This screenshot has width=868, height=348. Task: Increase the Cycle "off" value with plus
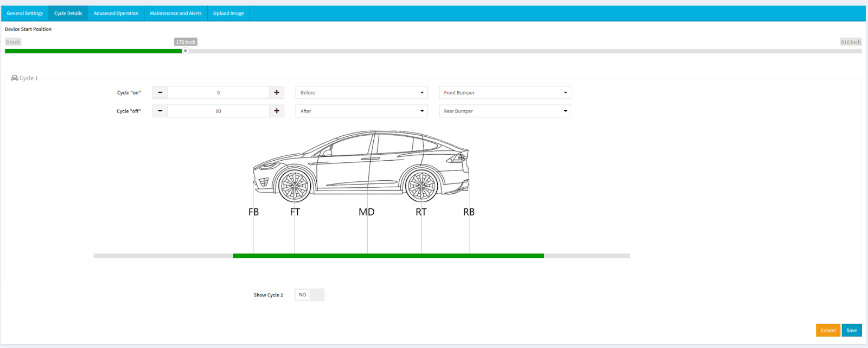(277, 111)
